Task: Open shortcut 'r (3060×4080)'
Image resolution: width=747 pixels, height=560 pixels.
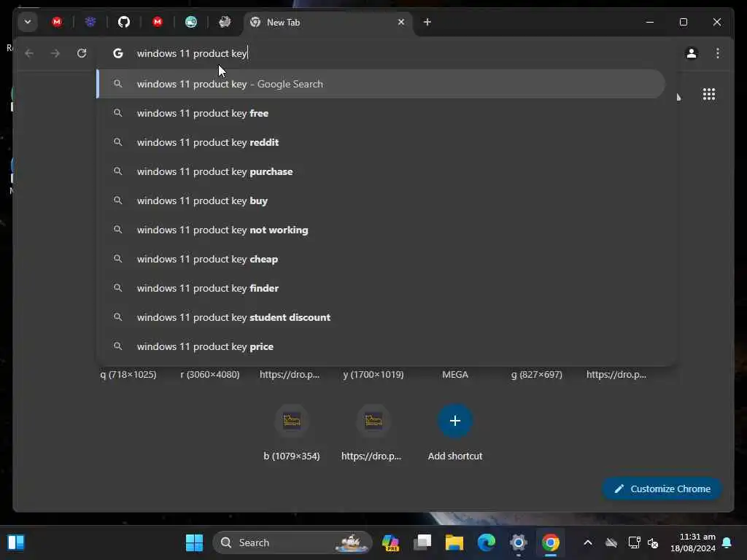Action: tap(210, 374)
